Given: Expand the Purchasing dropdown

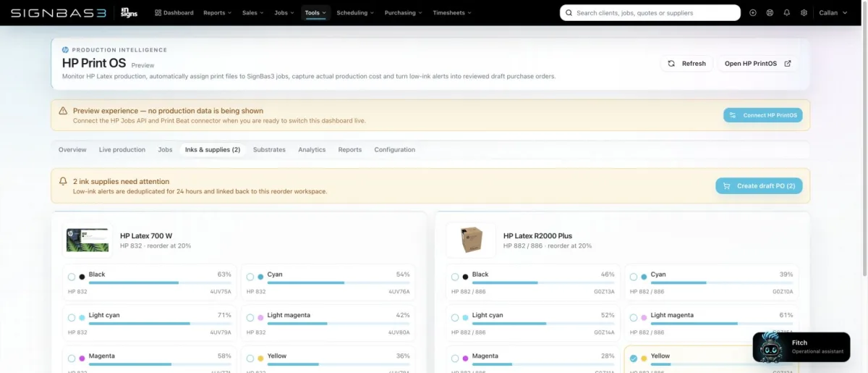Looking at the screenshot, I should coord(404,12).
